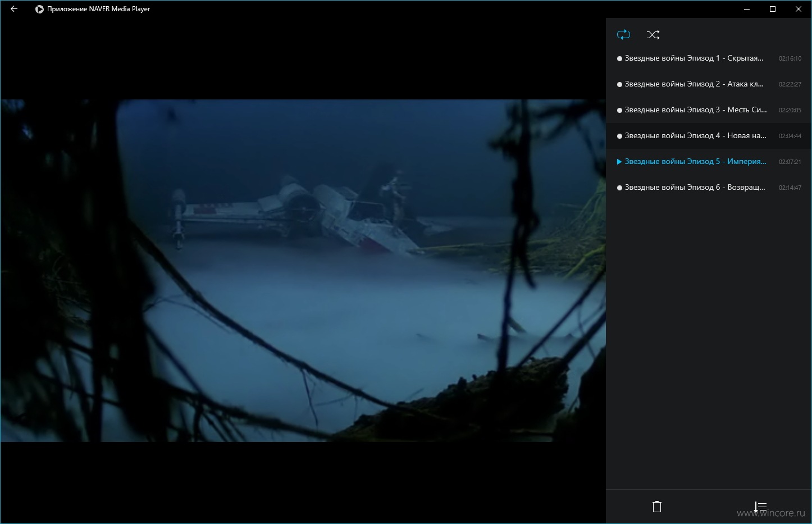Toggle the repeat playlist icon
The height and width of the screenshot is (524, 812).
623,35
